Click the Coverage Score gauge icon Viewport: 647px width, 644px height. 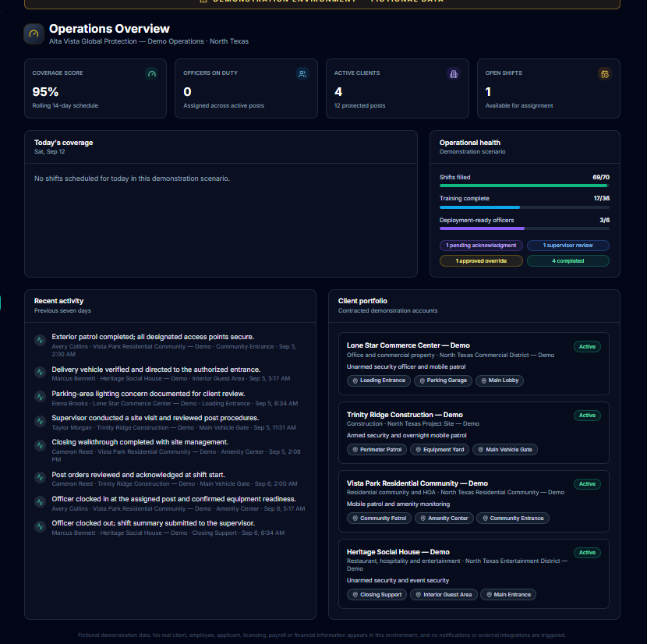tap(152, 74)
